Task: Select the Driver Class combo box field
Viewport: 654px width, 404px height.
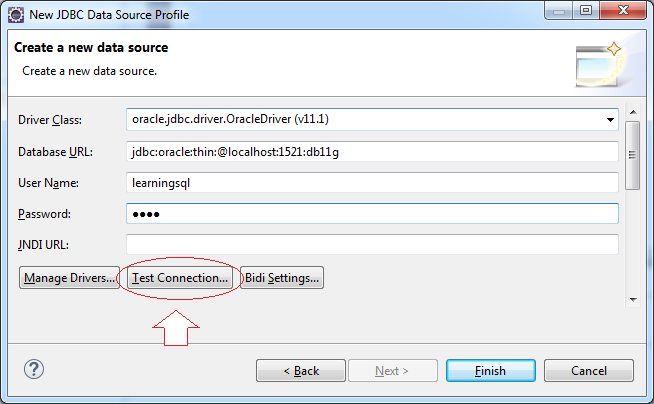Action: coord(372,120)
